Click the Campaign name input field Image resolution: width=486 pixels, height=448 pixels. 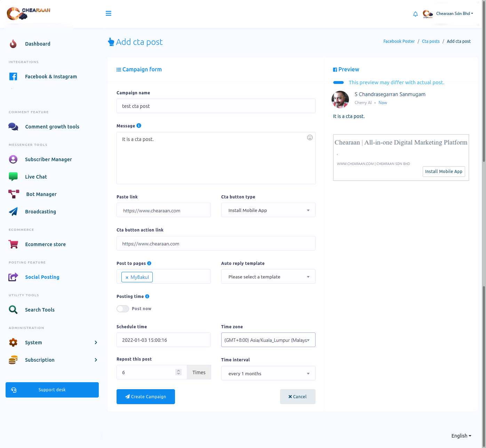(216, 106)
